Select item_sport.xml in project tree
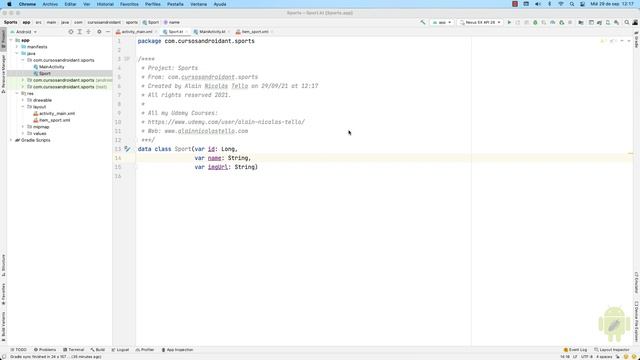 click(54, 120)
